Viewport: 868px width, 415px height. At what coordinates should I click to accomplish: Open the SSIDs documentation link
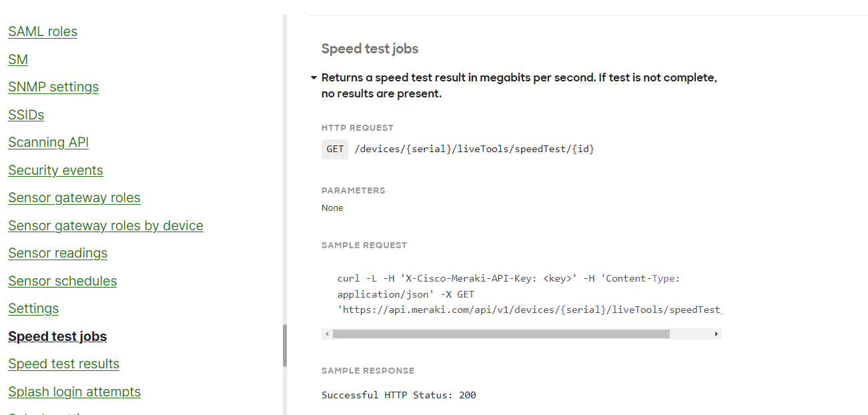pyautogui.click(x=26, y=115)
